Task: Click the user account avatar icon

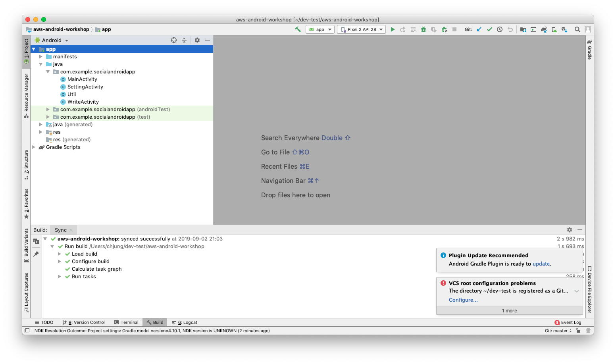Action: coord(588,29)
